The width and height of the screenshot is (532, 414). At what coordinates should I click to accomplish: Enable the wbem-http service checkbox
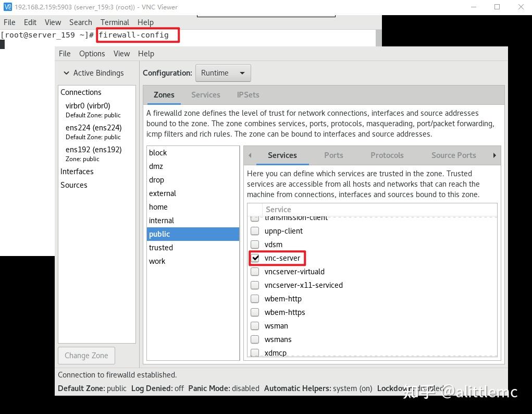pos(255,299)
